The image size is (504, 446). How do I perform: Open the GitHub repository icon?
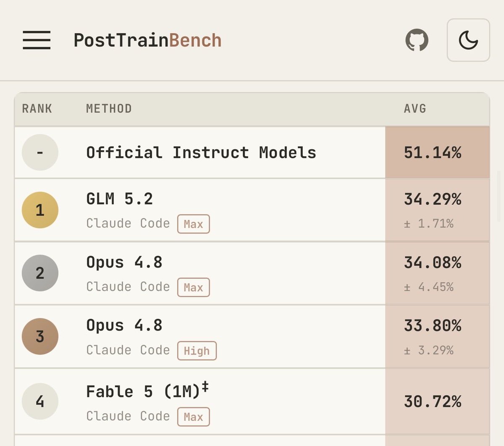[417, 40]
